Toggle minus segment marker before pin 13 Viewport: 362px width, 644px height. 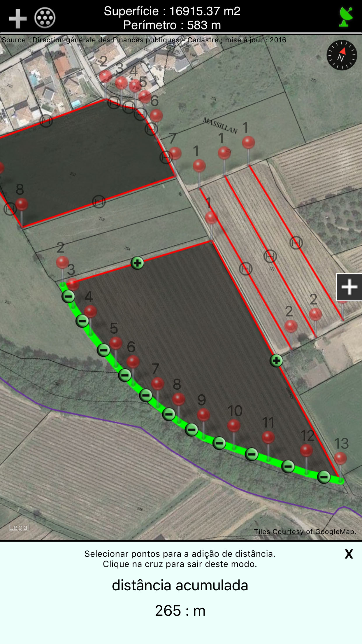[324, 477]
